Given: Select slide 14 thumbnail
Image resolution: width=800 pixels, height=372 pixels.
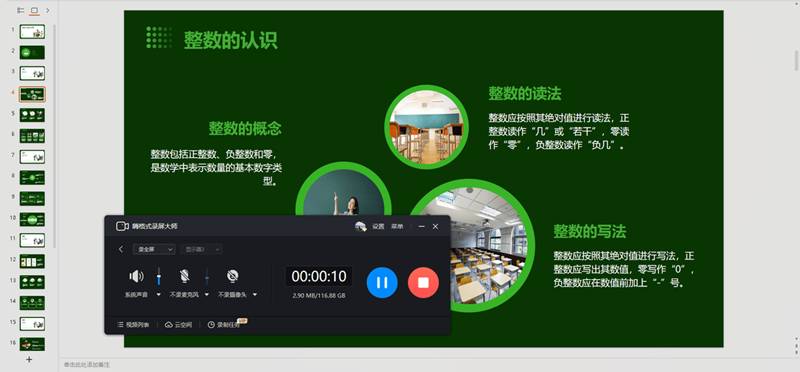Looking at the screenshot, I should coord(32,303).
